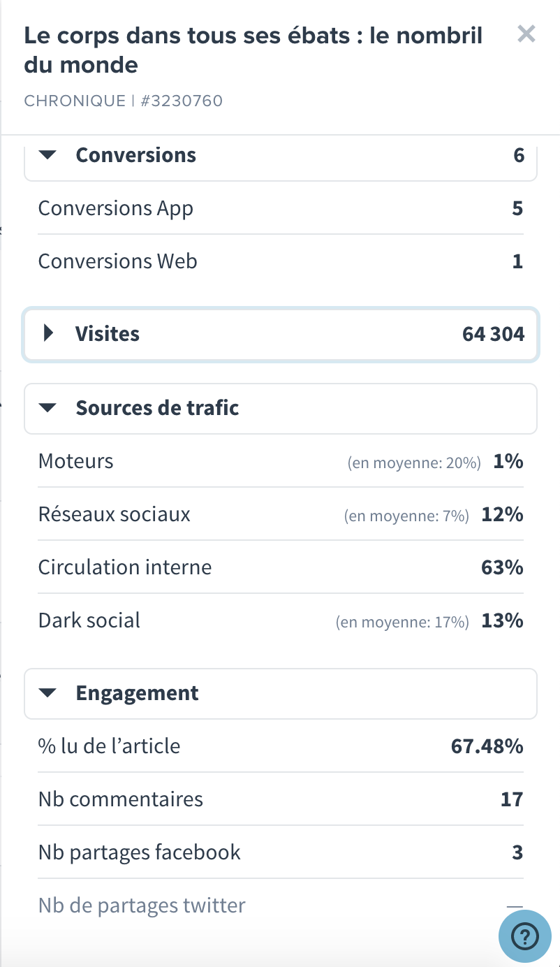Select the Dark social row
Image resolution: width=560 pixels, height=967 pixels.
pyautogui.click(x=281, y=620)
